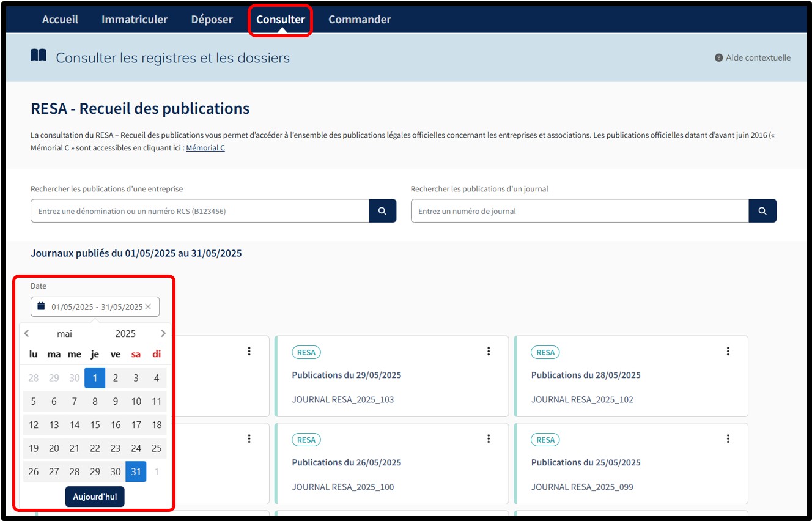Open the year selector showing 2025
The width and height of the screenshot is (812, 521).
tap(125, 334)
